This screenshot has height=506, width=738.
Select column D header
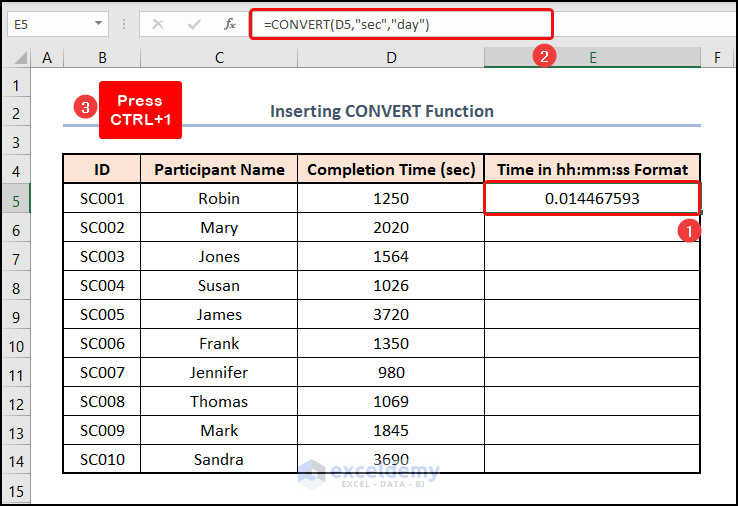391,57
